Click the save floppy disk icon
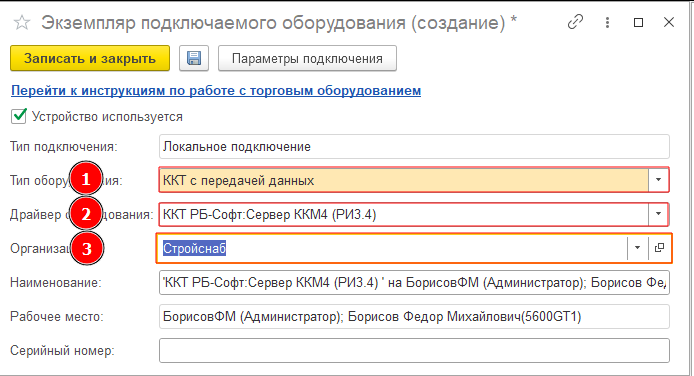 tap(194, 58)
